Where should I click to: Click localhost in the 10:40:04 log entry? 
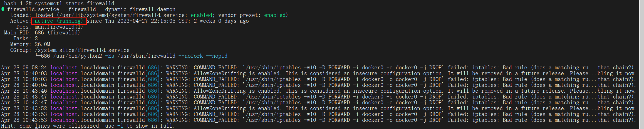coord(64,85)
